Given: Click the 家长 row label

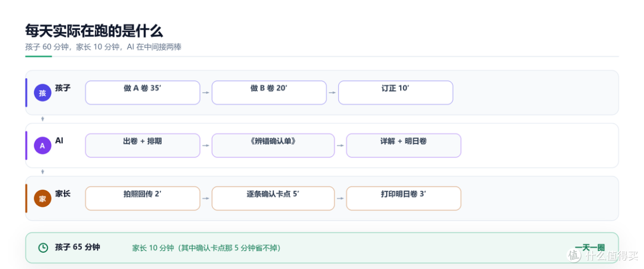Looking at the screenshot, I should tap(63, 193).
